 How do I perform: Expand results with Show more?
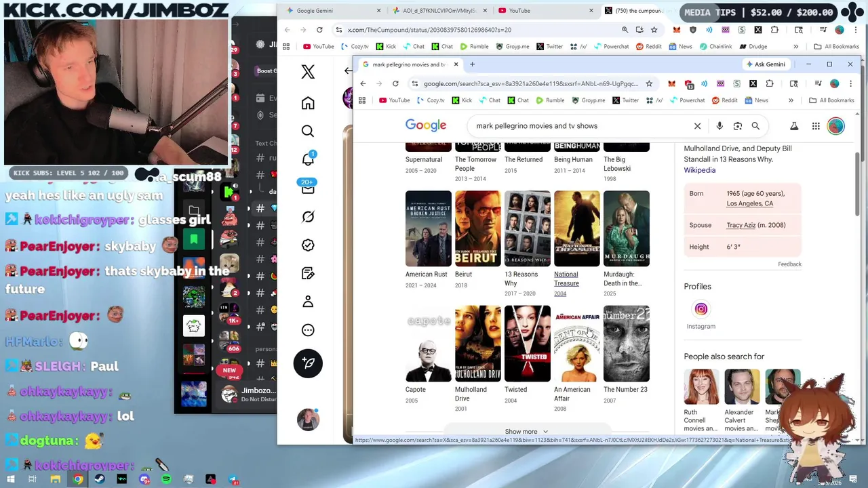pos(527,432)
